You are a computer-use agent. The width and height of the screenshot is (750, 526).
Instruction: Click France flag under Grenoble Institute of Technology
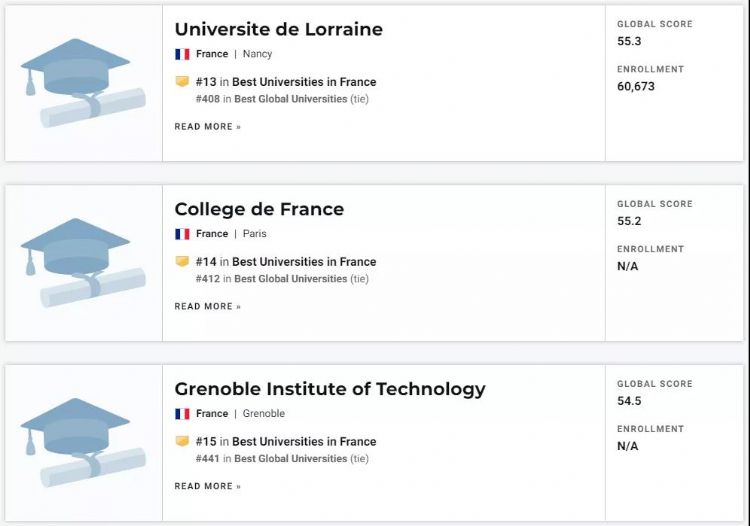tap(182, 414)
